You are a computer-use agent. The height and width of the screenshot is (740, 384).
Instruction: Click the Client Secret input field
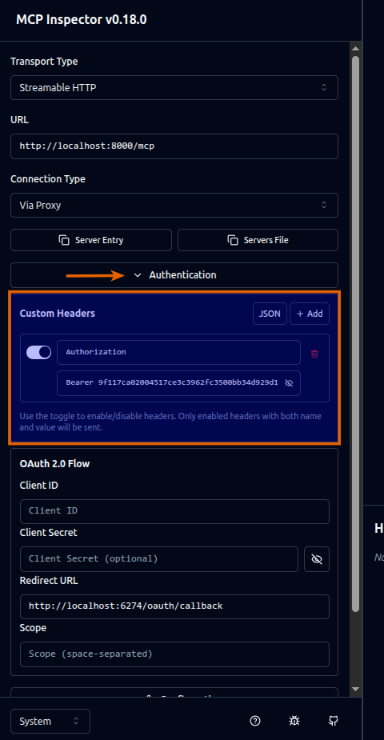point(159,559)
